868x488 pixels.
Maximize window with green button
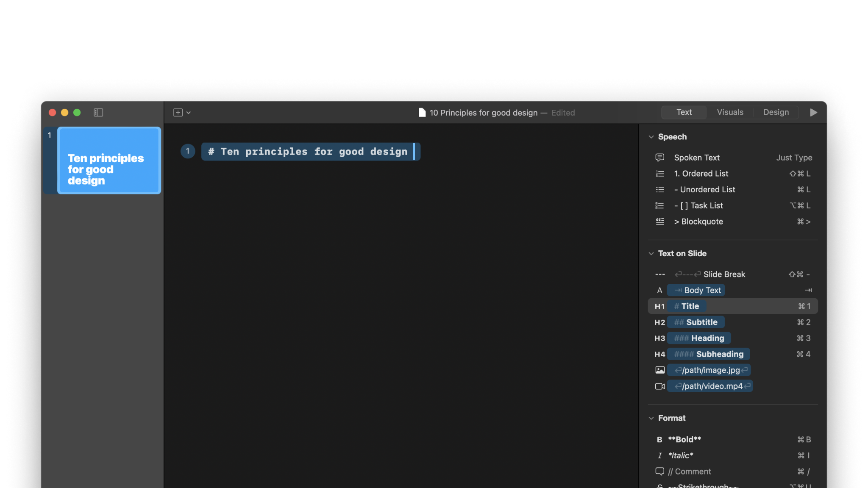tap(77, 112)
